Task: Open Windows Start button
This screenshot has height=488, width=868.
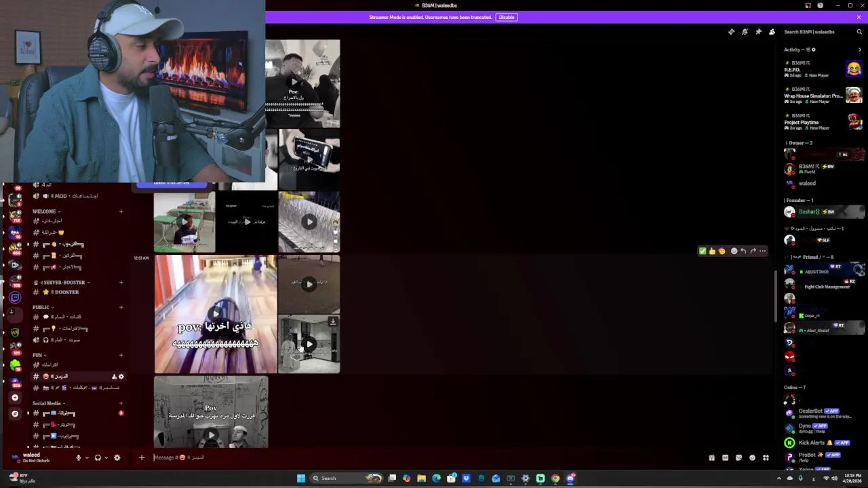Action: pos(301,479)
